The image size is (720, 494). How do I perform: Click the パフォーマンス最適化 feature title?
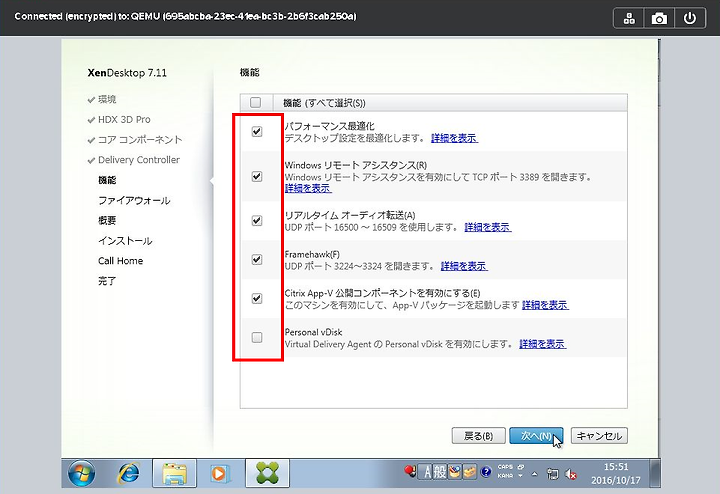pyautogui.click(x=330, y=126)
